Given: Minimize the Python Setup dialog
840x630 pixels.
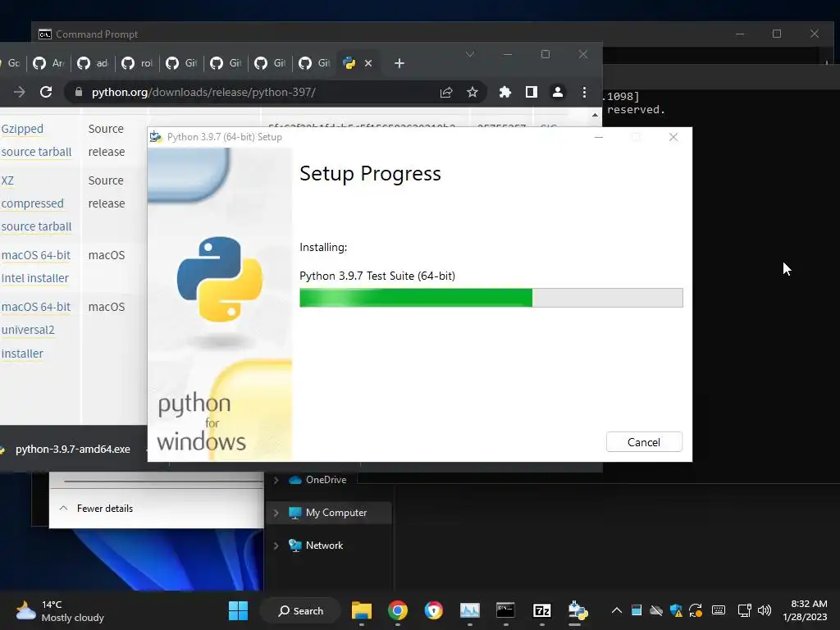Looking at the screenshot, I should click(598, 137).
